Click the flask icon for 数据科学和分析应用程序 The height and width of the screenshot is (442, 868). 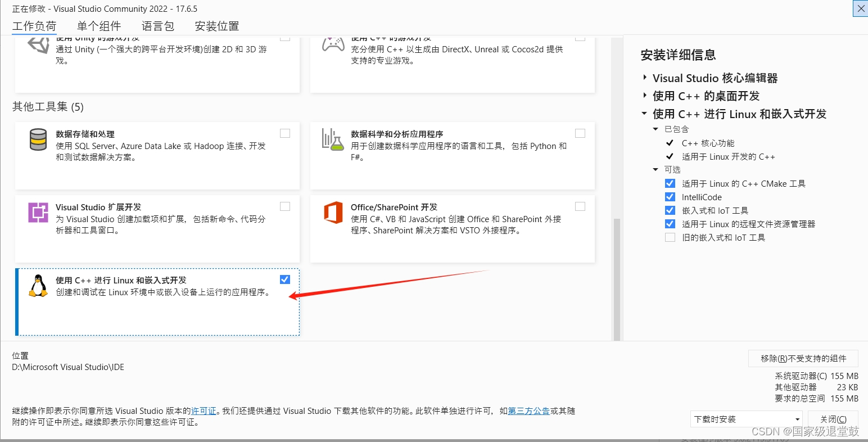click(x=333, y=139)
